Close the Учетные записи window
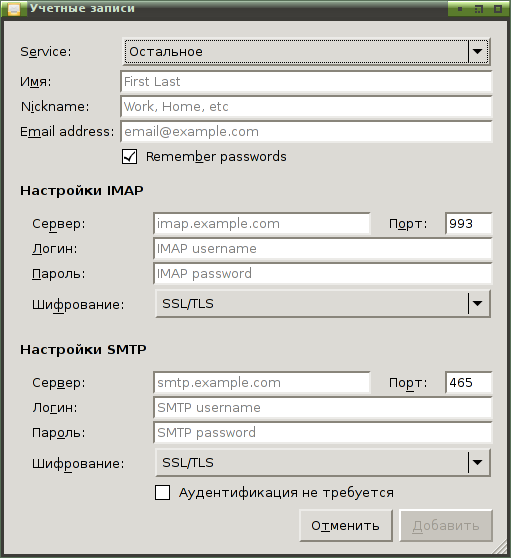Image resolution: width=511 pixels, height=558 pixels. click(x=498, y=9)
